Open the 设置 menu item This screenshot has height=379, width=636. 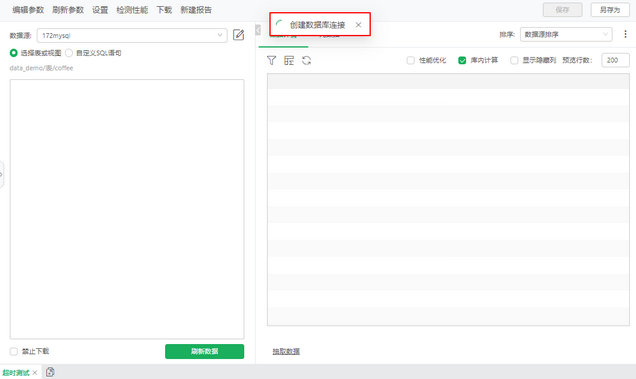[100, 10]
